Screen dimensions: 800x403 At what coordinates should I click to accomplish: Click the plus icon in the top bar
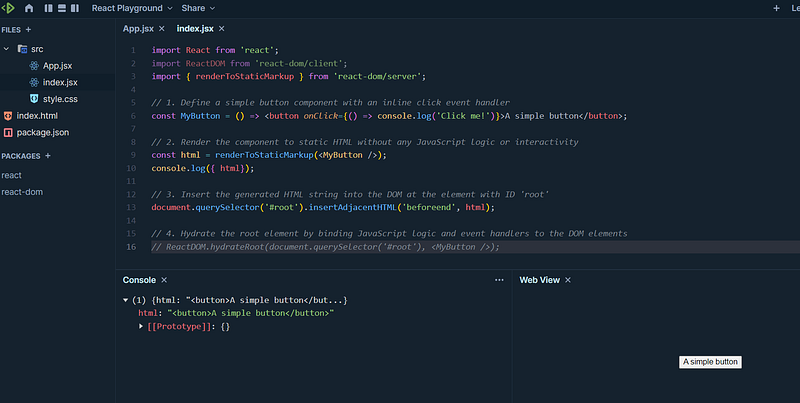[776, 8]
